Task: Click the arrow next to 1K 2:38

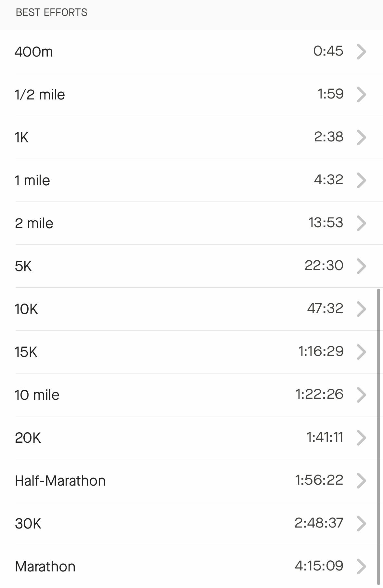Action: (362, 137)
